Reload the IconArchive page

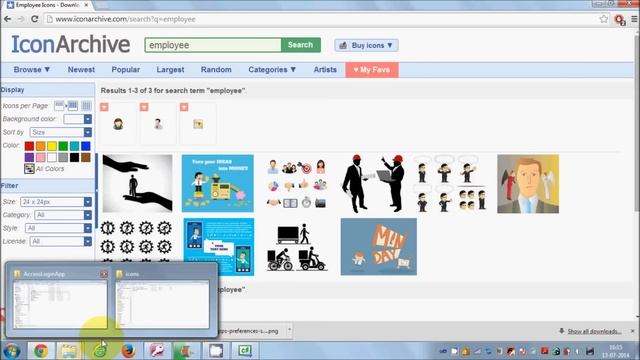click(35, 19)
